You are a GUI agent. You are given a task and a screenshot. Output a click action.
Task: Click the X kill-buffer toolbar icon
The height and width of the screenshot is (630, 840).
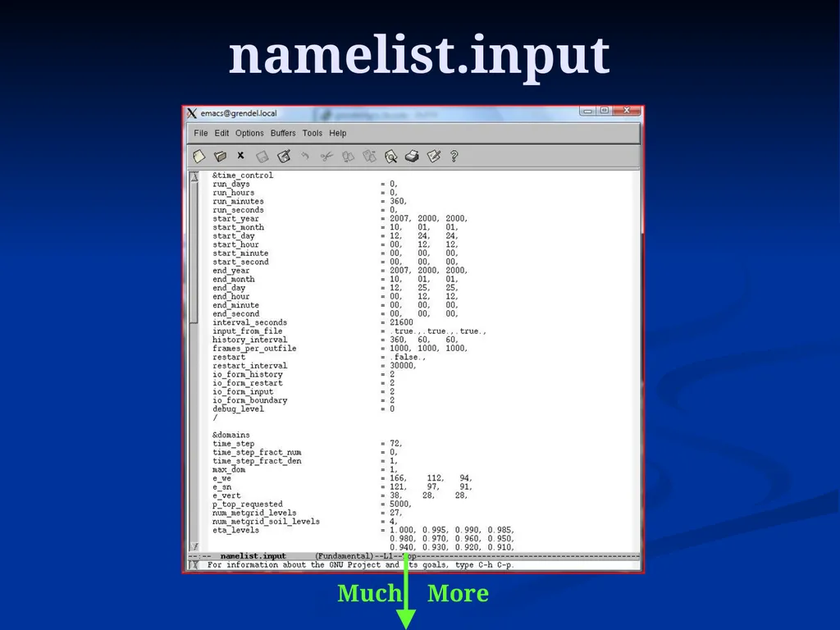point(240,155)
